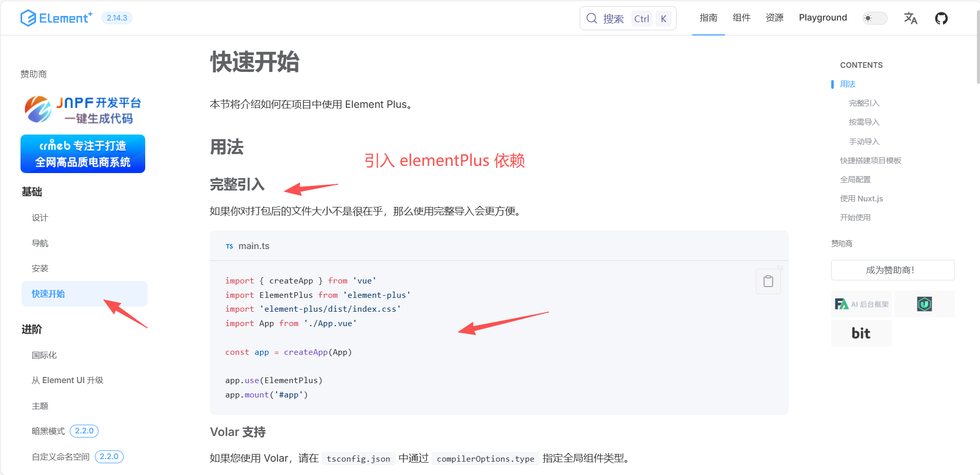Click the 用法 section heading

coord(227,147)
